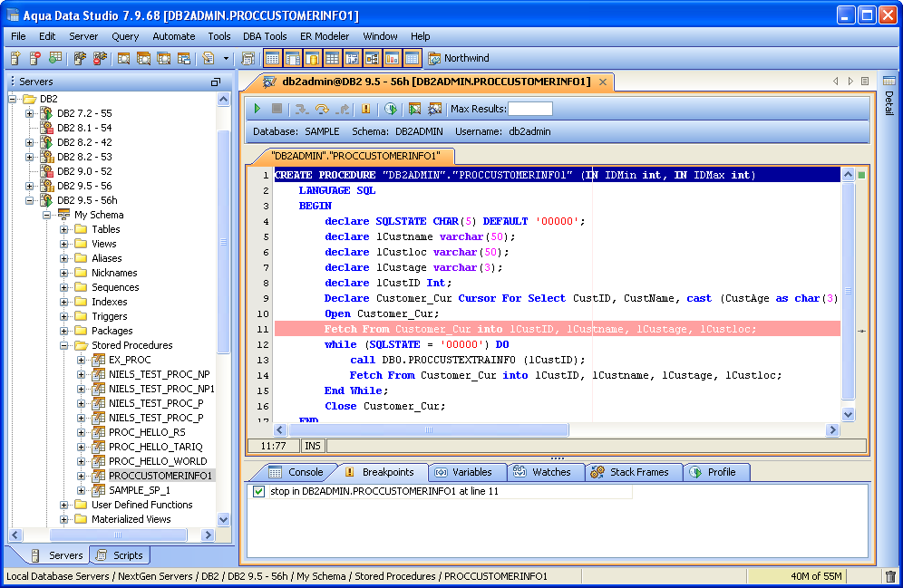Viewport: 903px width, 588px height.
Task: Select PROC_HELLO_WORLD stored procedure
Action: (157, 461)
